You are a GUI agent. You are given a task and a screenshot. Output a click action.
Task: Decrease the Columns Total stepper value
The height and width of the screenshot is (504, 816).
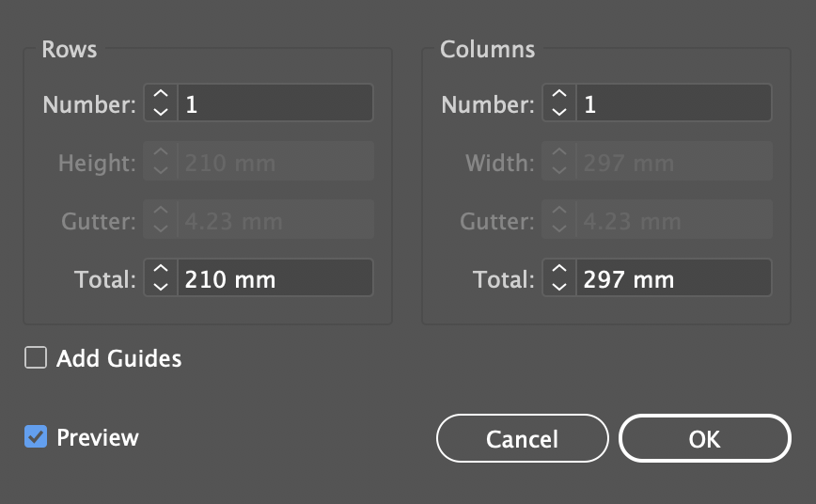(x=559, y=286)
